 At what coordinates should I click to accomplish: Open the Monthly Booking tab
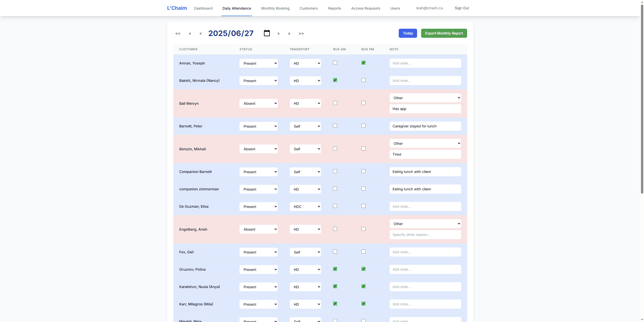275,8
